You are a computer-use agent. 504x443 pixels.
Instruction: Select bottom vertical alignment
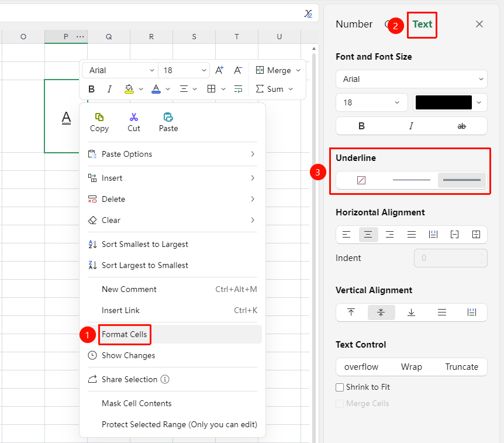pyautogui.click(x=411, y=312)
